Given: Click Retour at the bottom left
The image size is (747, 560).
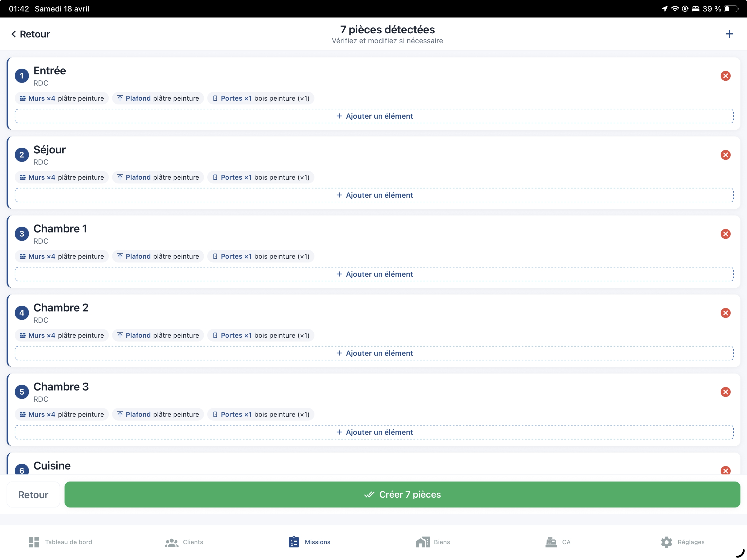Looking at the screenshot, I should click(33, 494).
